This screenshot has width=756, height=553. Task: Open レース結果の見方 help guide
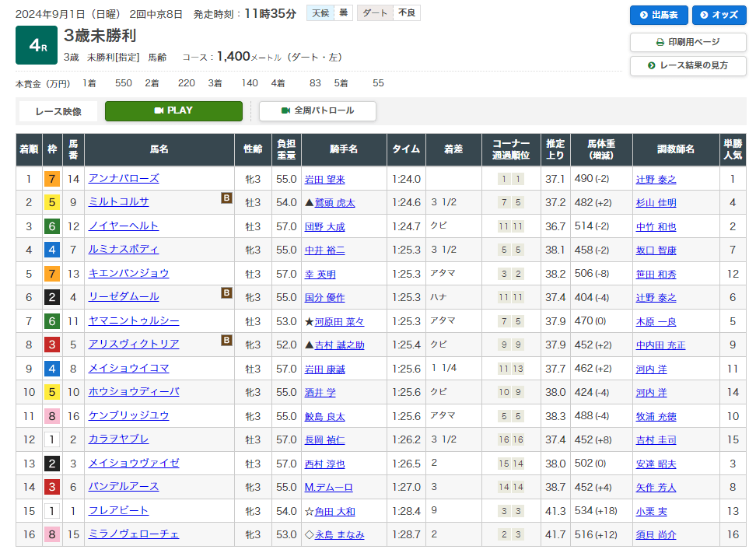688,65
